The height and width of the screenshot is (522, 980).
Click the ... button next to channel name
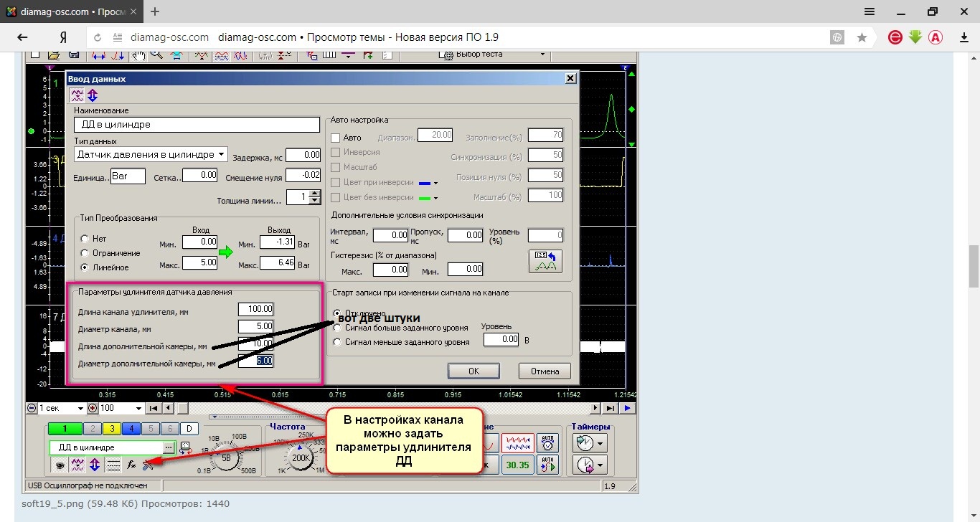coord(169,447)
